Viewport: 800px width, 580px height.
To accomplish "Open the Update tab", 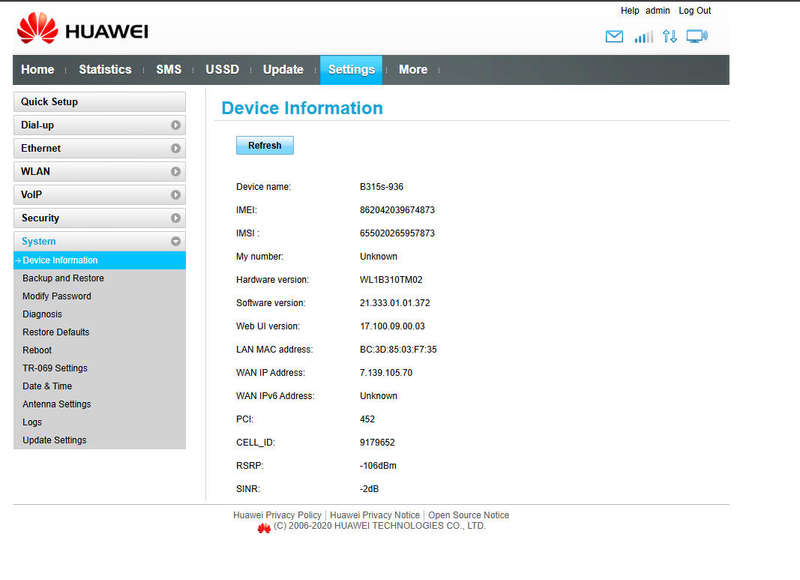I will 283,70.
